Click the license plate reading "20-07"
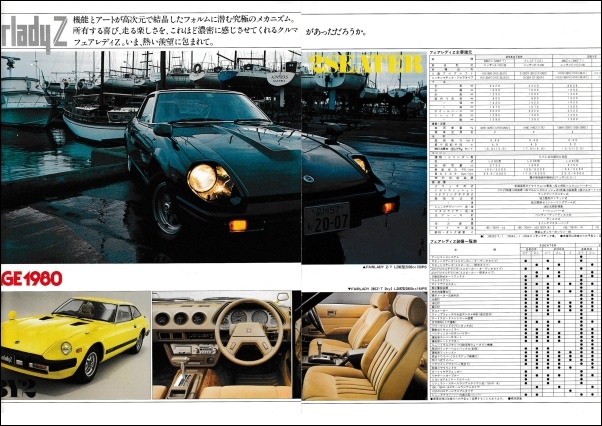The width and height of the screenshot is (602, 426). 327,218
